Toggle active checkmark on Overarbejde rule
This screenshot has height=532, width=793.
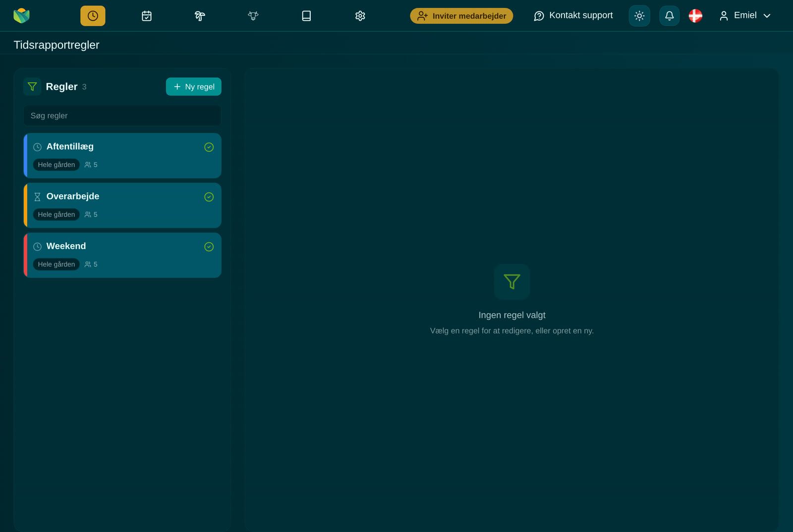pyautogui.click(x=209, y=197)
